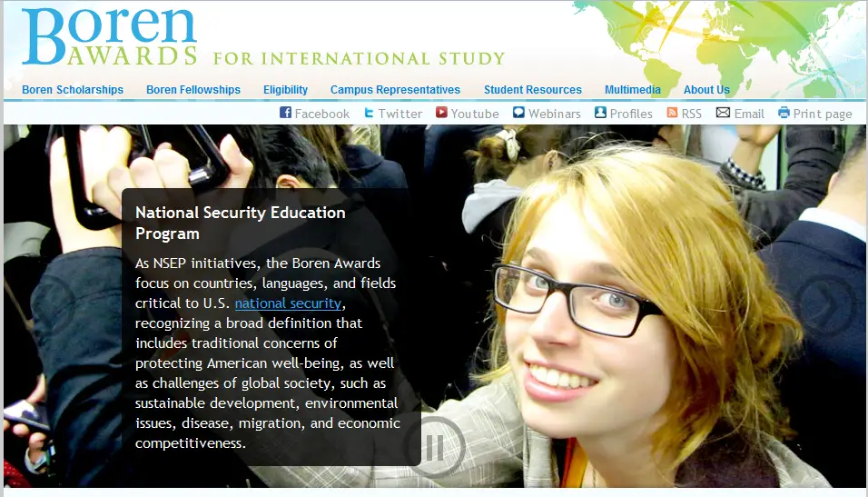Select the Eligibility menu item
Viewport: 868px width, 497px height.
tap(285, 90)
